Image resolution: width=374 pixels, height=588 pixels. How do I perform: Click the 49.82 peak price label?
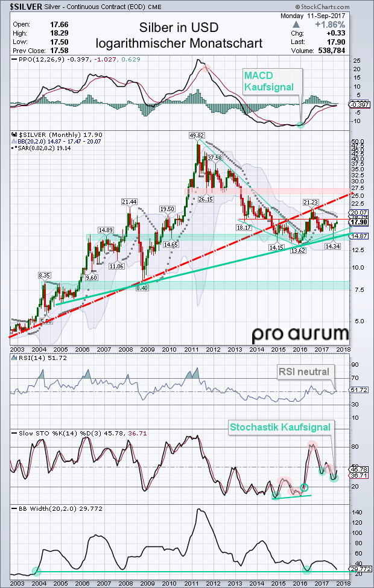[x=197, y=134]
